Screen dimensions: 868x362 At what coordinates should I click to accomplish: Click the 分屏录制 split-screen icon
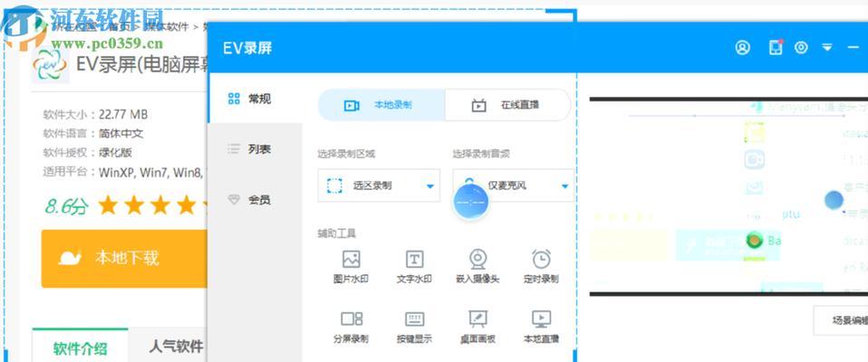click(x=351, y=319)
